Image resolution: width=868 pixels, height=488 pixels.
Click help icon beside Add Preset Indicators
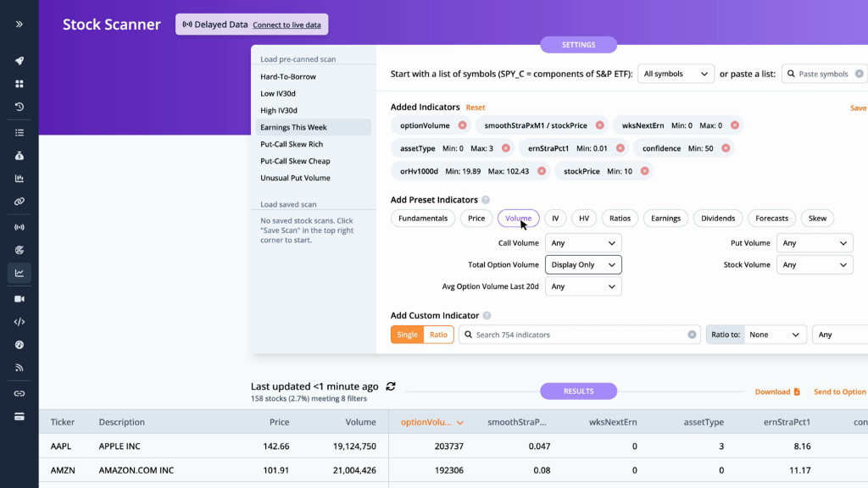pos(486,200)
